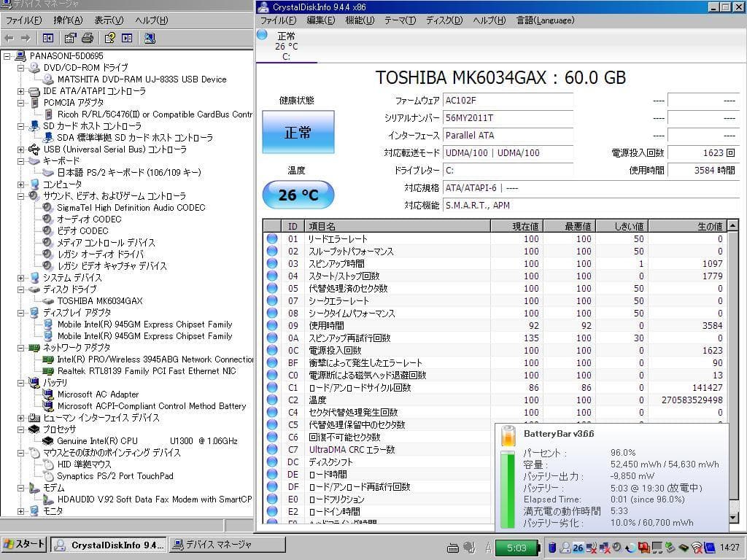The image size is (747, 560).
Task: Select TOSHIBA MK6034GAX in disk drives tree
Action: point(100,301)
